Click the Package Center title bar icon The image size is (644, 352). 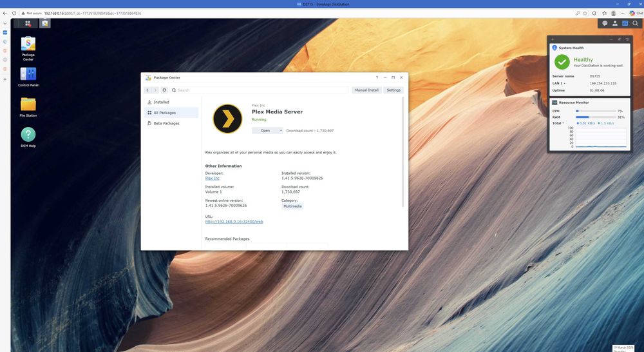click(x=148, y=77)
